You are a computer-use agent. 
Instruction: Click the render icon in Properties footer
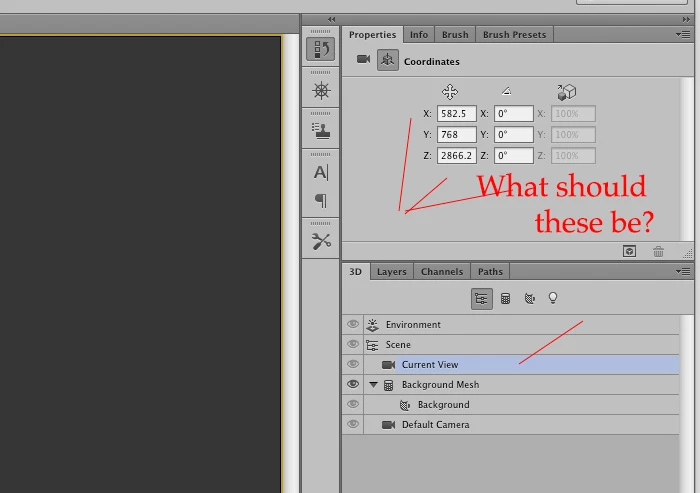(x=629, y=251)
